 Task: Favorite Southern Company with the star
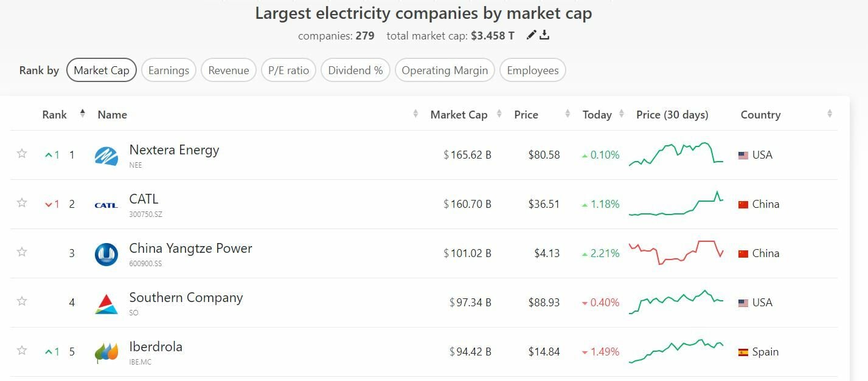(x=22, y=301)
